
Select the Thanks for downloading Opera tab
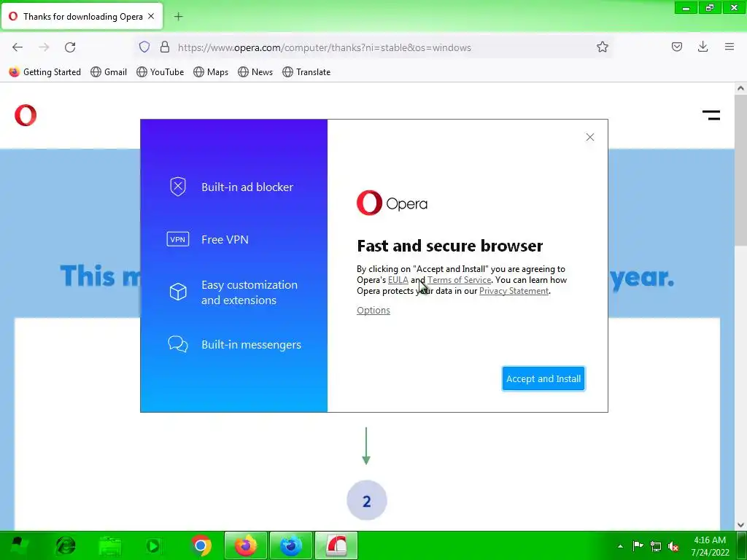click(x=82, y=17)
